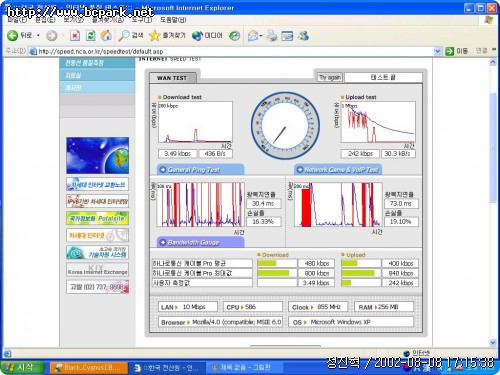Open Search with the magnifier icon
The height and width of the screenshot is (375, 500).
(x=124, y=35)
